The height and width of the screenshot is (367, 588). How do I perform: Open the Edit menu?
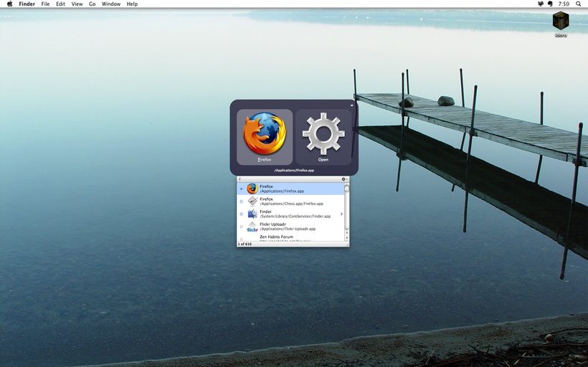[x=60, y=4]
